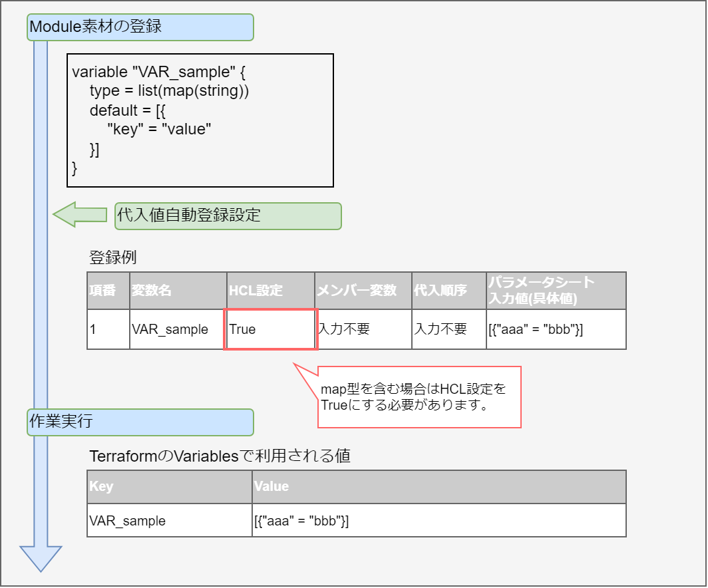Select the Key column header
This screenshot has height=588, width=708.
(169, 487)
